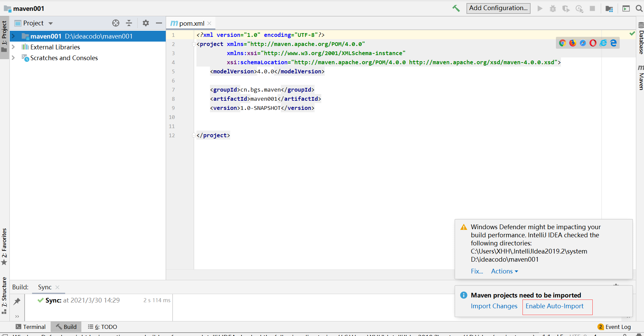Click the inspection green checkmark indicator
644x336 pixels.
click(632, 33)
